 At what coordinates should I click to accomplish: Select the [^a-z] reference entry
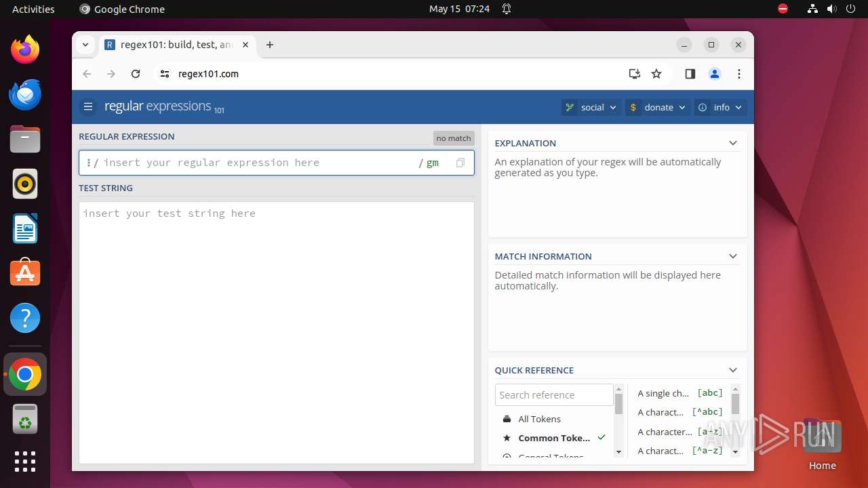point(680,451)
